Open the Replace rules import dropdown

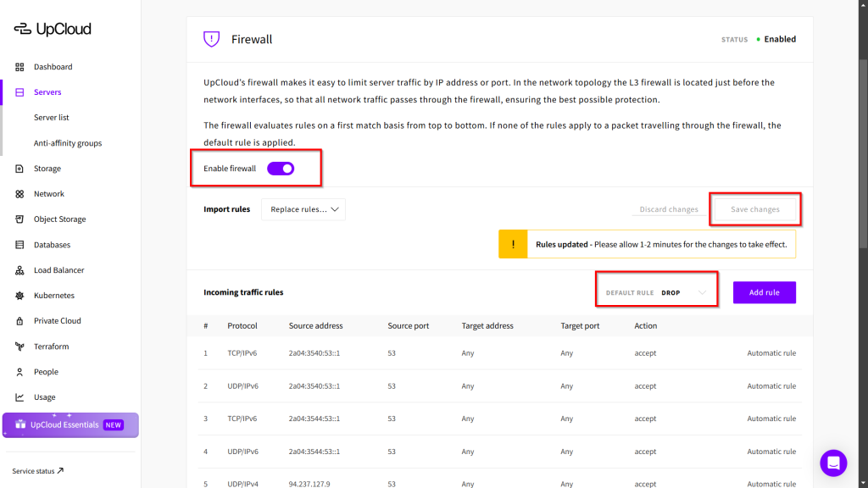coord(303,209)
